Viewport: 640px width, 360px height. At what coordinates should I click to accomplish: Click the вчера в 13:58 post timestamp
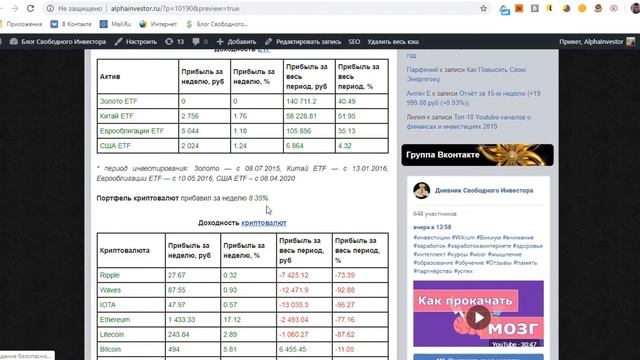pos(432,227)
